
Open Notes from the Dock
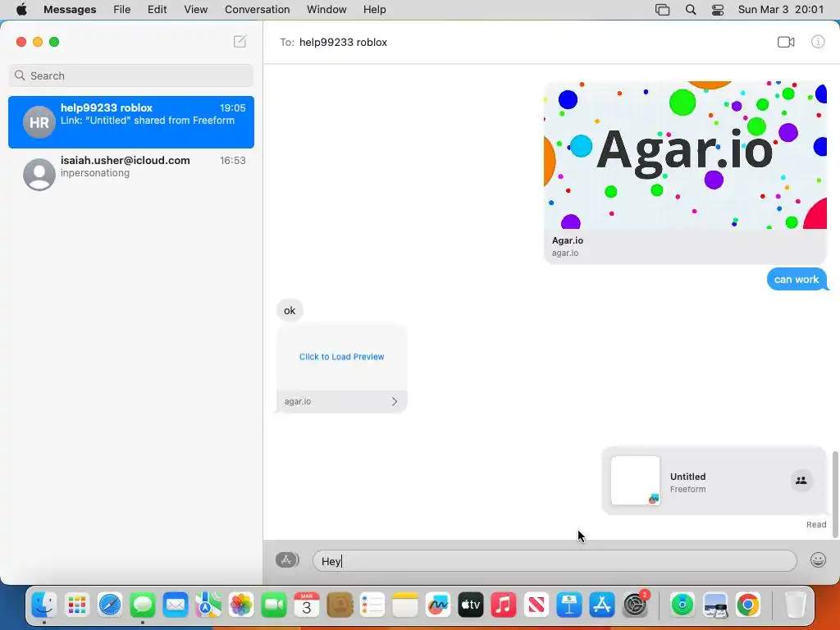coord(405,605)
